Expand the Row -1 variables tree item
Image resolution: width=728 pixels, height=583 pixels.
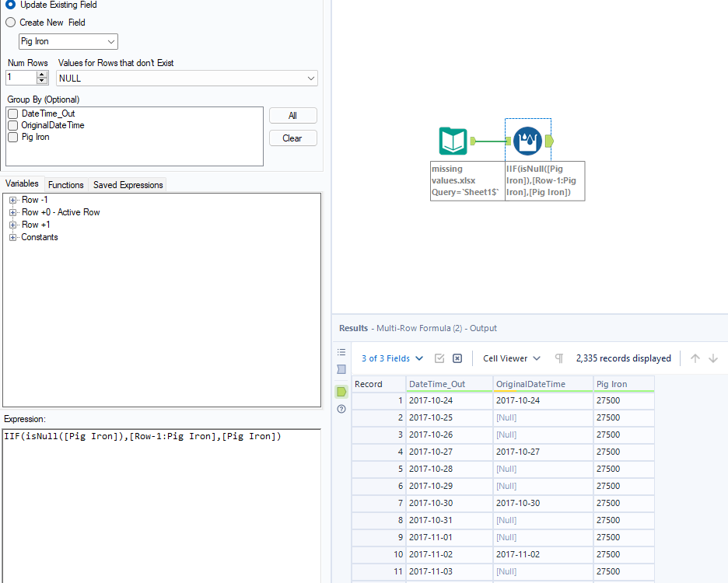click(x=12, y=200)
